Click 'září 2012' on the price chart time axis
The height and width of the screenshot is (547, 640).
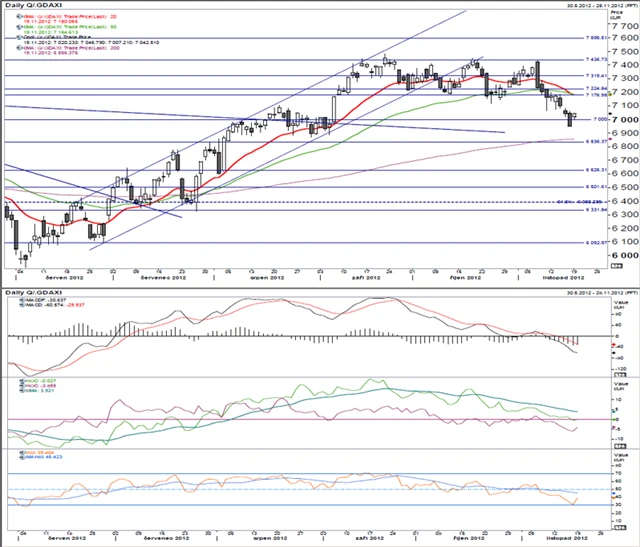pyautogui.click(x=366, y=278)
